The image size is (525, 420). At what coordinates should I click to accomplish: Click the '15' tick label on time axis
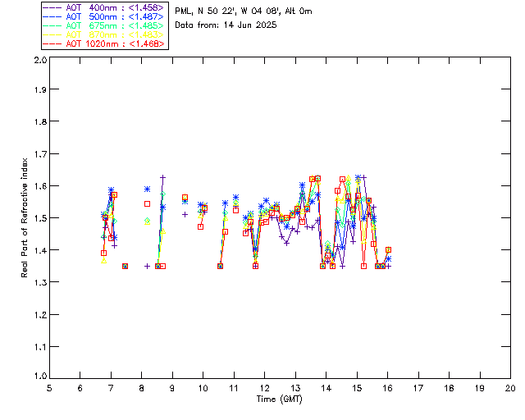point(357,388)
